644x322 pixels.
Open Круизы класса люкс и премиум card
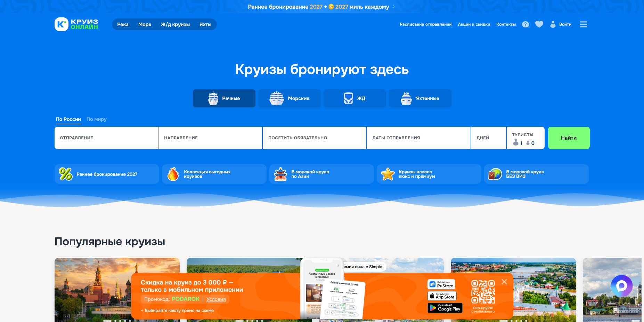coord(429,174)
